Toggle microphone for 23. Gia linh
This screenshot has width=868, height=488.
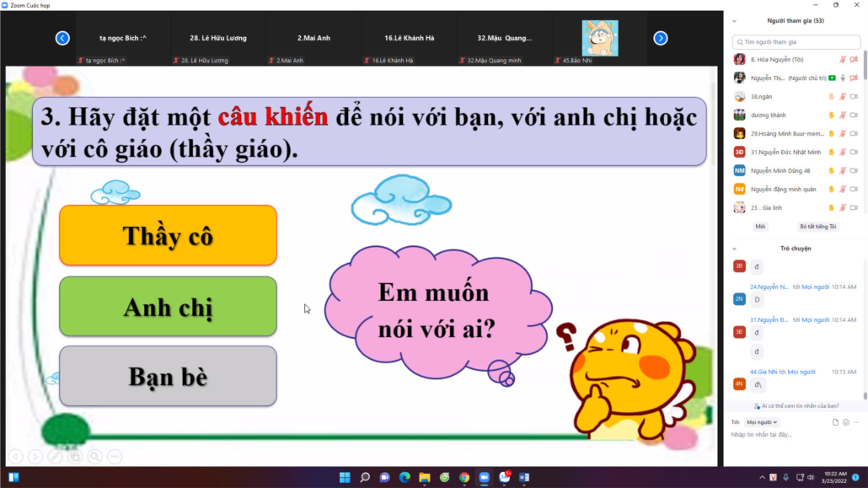[x=843, y=207]
